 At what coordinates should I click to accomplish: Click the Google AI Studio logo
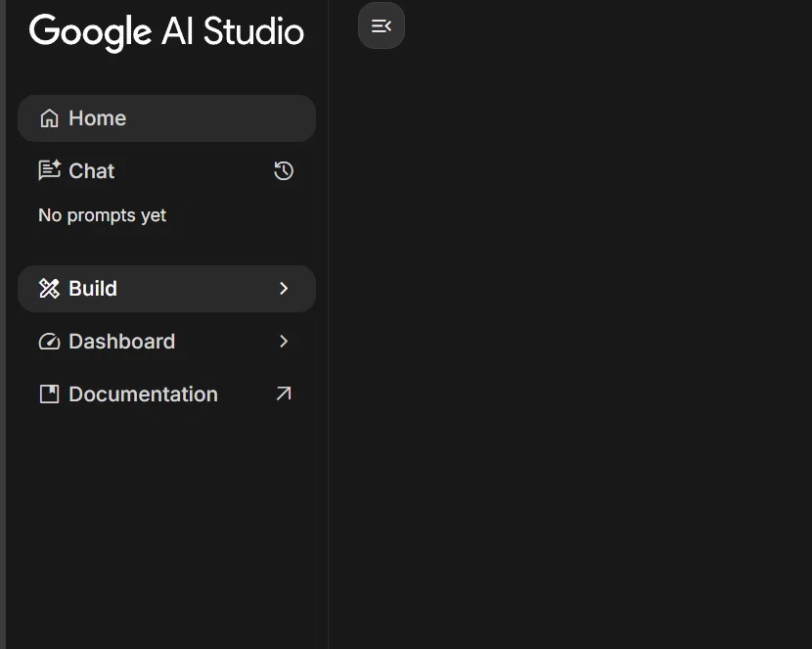(166, 32)
